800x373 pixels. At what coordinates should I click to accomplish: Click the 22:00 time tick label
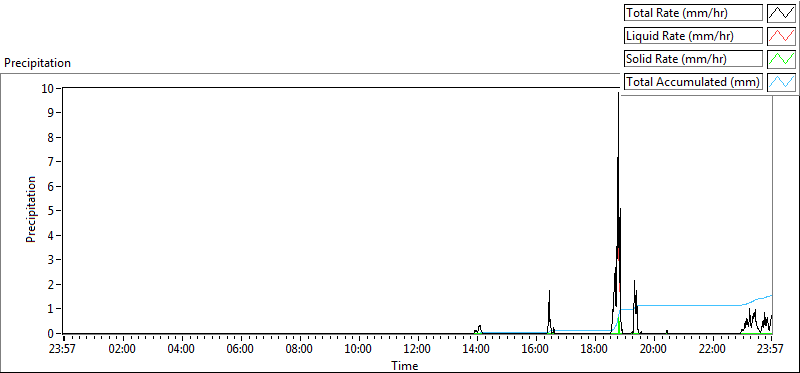(x=712, y=350)
